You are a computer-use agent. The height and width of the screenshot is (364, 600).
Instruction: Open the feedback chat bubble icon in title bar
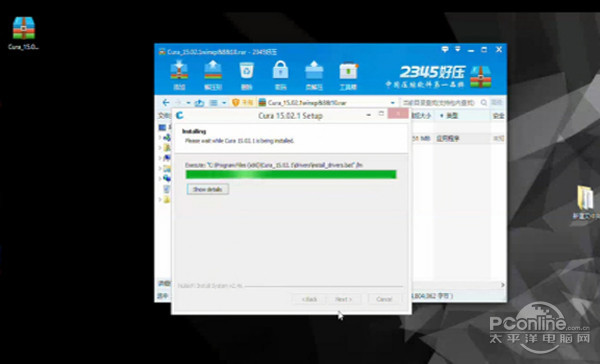tap(445, 49)
